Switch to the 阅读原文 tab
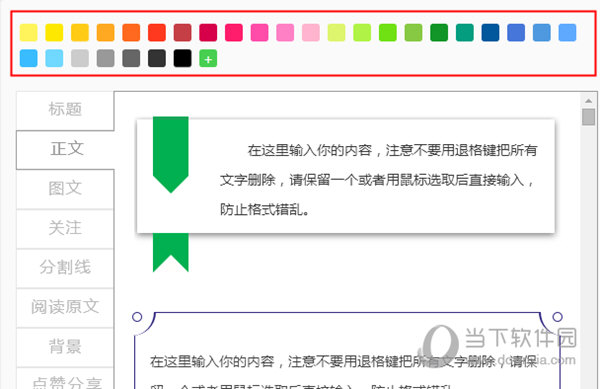The width and height of the screenshot is (600, 389). tap(65, 308)
